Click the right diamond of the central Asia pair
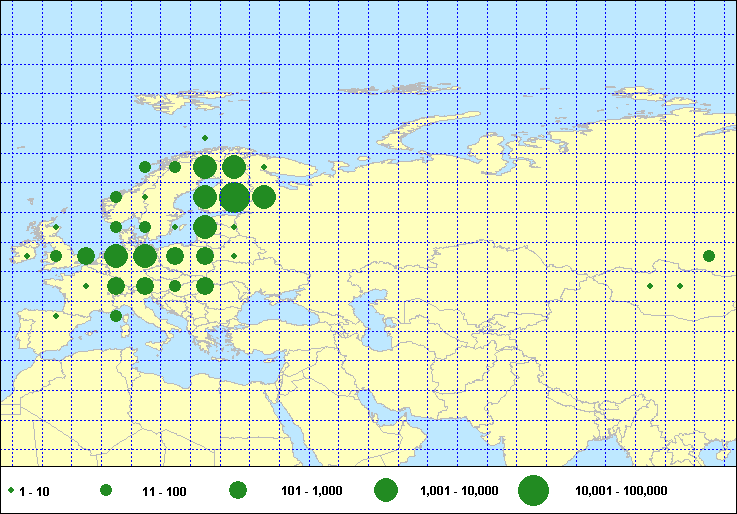 [x=680, y=287]
